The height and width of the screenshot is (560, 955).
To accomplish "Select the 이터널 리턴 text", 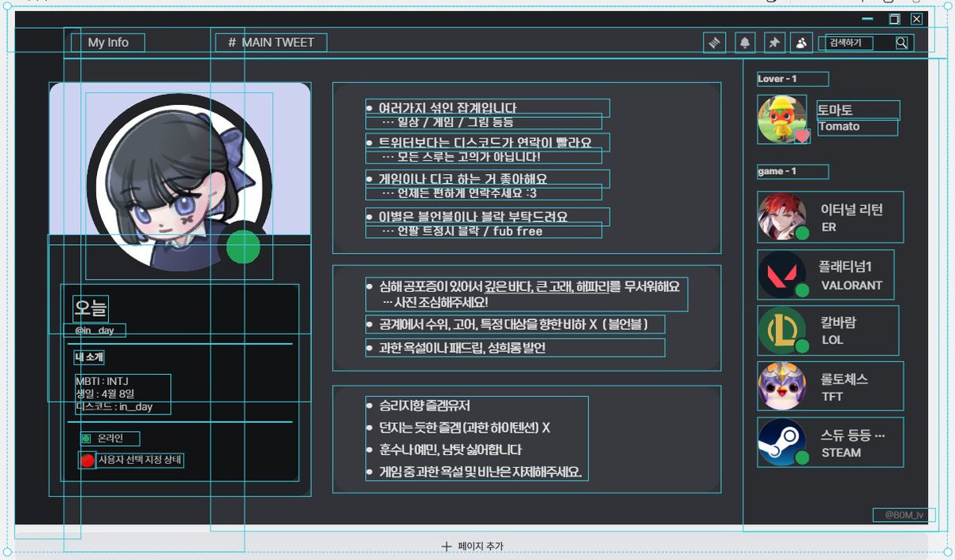I will click(x=852, y=210).
